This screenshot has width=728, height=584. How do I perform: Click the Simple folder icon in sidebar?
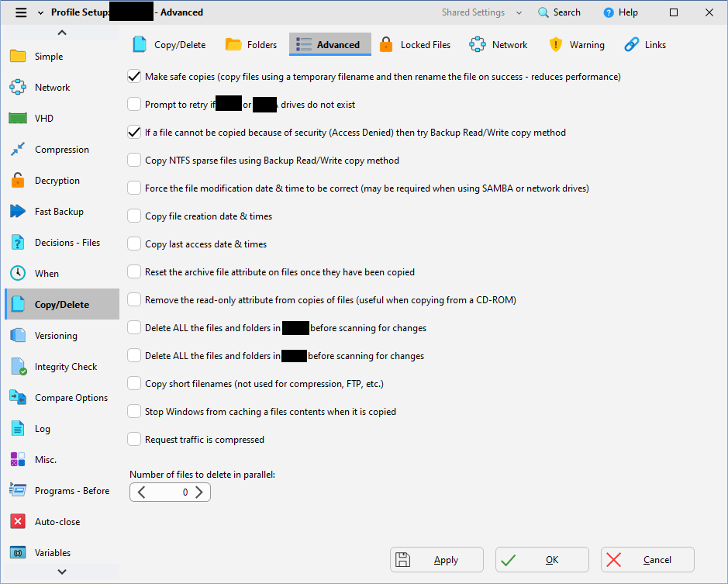pos(18,56)
